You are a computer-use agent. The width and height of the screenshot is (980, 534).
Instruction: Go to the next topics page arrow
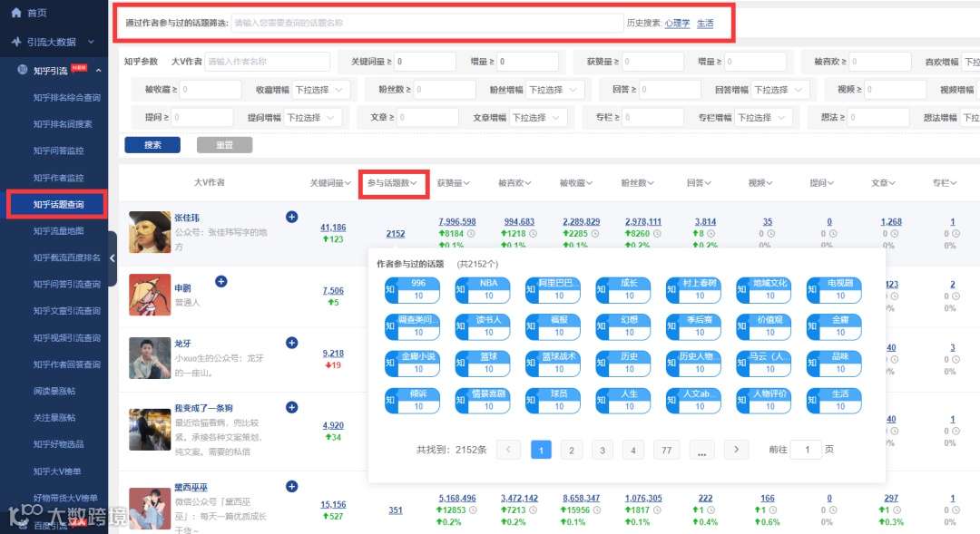tap(736, 449)
